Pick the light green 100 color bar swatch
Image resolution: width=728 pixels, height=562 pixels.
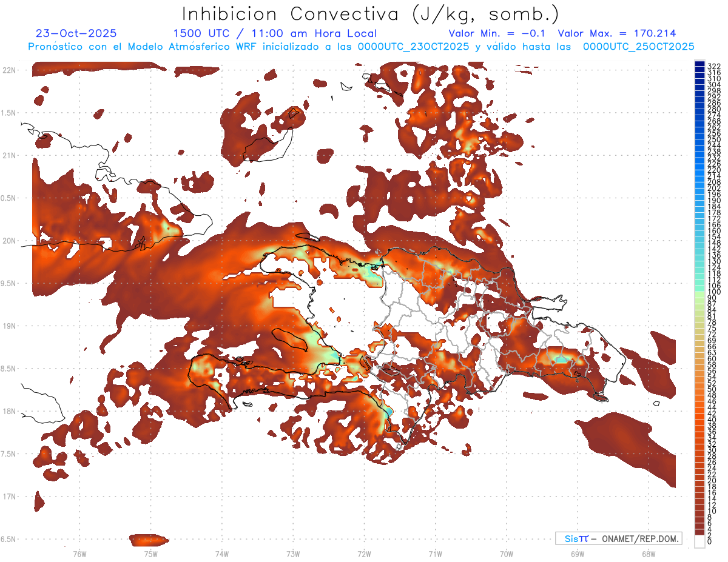[x=700, y=292]
